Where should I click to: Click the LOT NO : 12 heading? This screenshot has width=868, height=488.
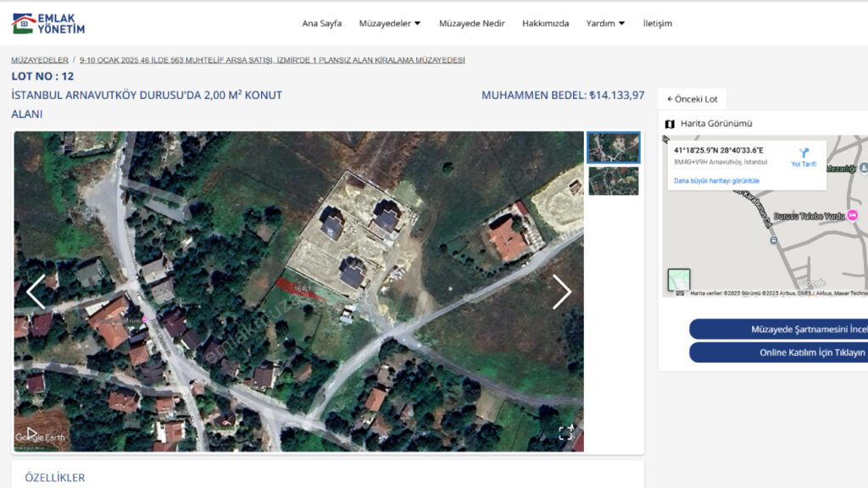[42, 76]
